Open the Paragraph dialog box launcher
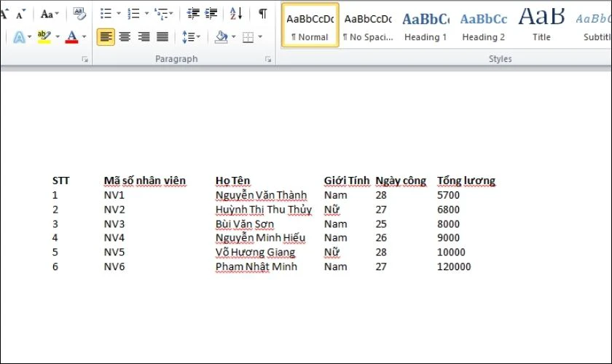 268,59
